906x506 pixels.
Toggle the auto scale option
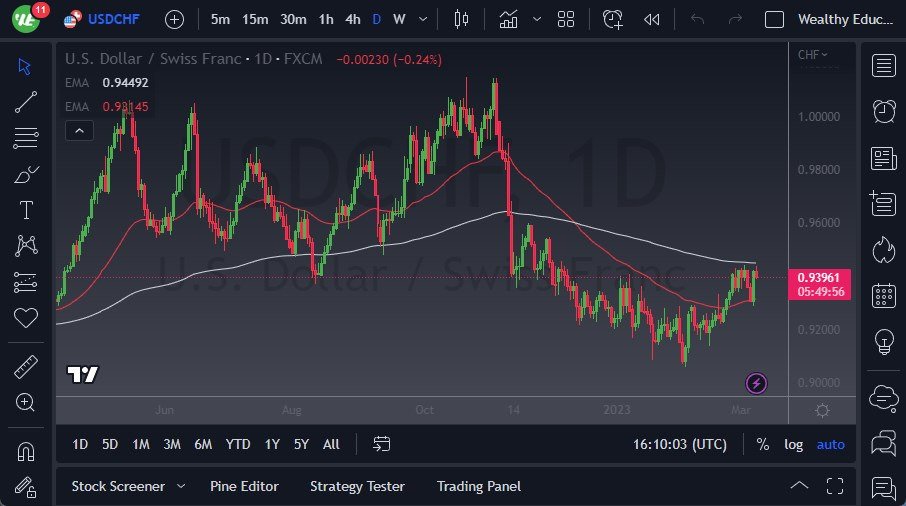830,444
